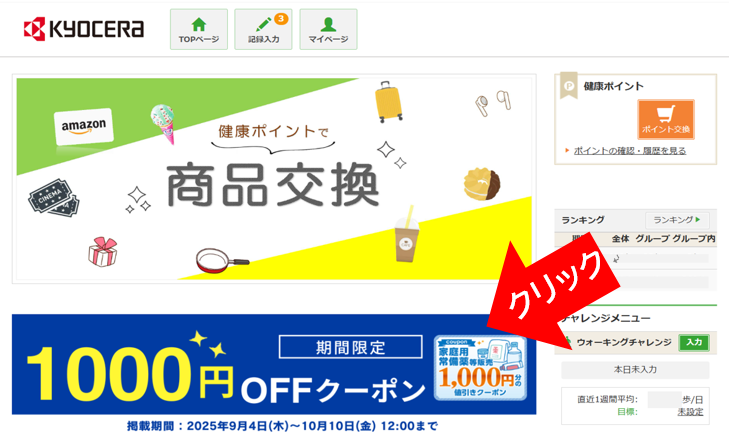Click the 本日未入力 status field

point(635,370)
